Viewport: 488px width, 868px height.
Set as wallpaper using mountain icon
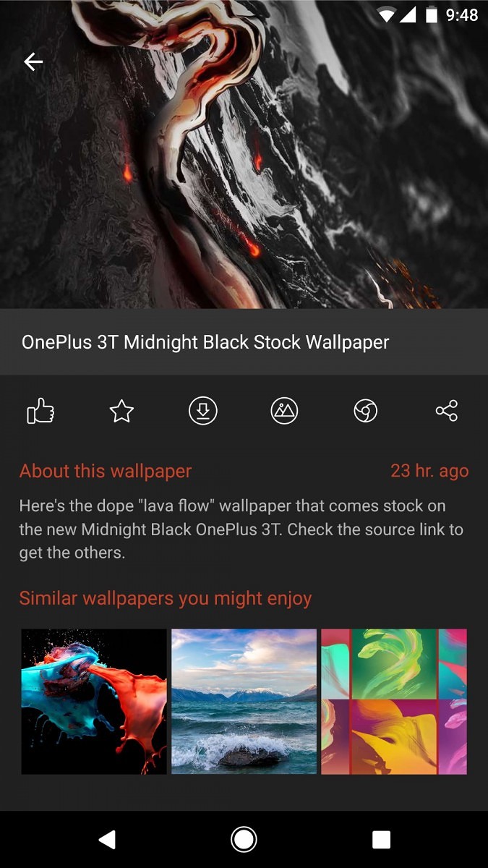(284, 412)
